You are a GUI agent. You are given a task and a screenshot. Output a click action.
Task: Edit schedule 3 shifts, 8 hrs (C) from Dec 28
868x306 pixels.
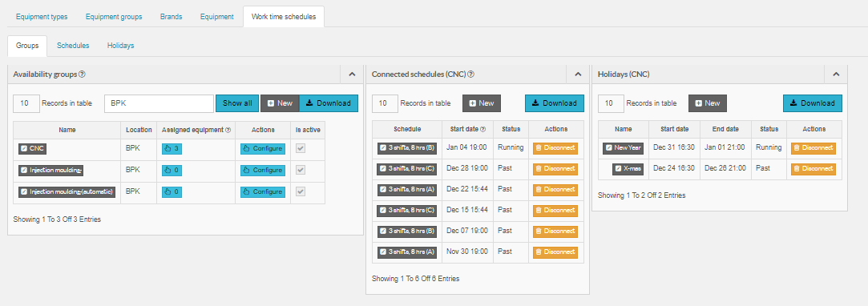pyautogui.click(x=407, y=169)
